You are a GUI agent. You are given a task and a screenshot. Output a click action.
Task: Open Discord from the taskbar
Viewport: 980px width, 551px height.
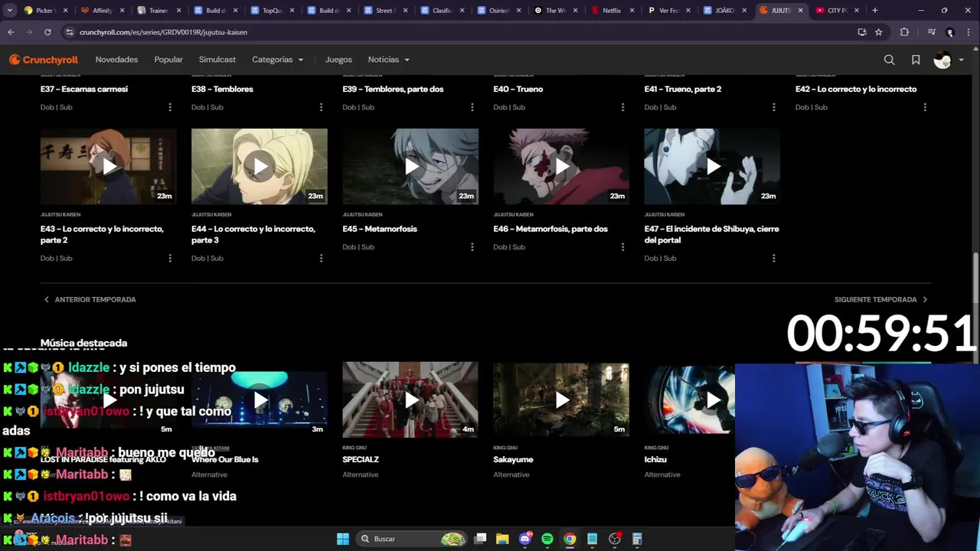coord(525,539)
